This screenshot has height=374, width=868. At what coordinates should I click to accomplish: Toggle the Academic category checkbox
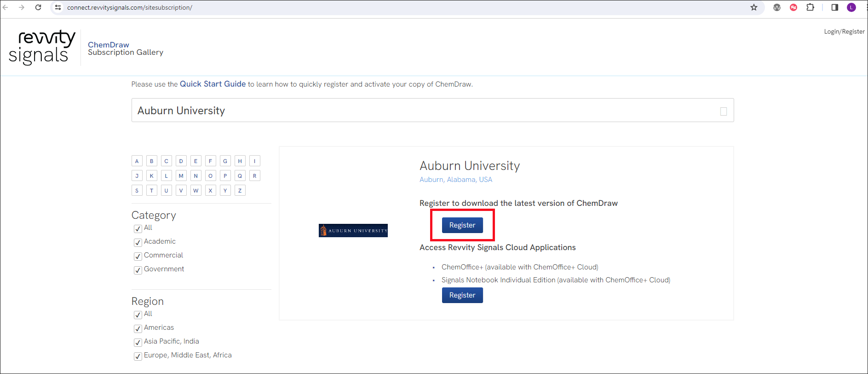click(138, 242)
